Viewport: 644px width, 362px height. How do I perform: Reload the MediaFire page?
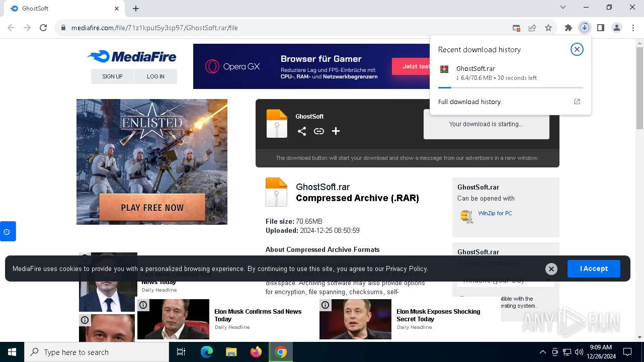click(x=43, y=28)
